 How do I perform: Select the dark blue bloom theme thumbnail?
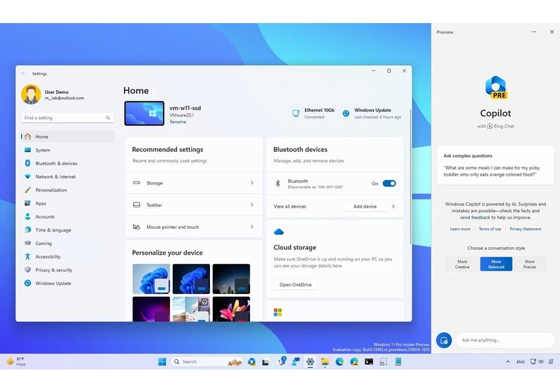[x=191, y=279]
